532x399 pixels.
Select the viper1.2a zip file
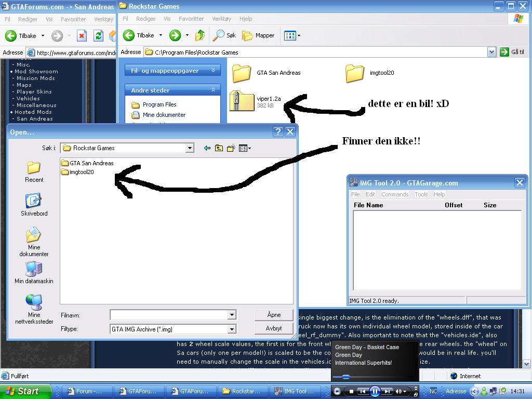(x=256, y=101)
